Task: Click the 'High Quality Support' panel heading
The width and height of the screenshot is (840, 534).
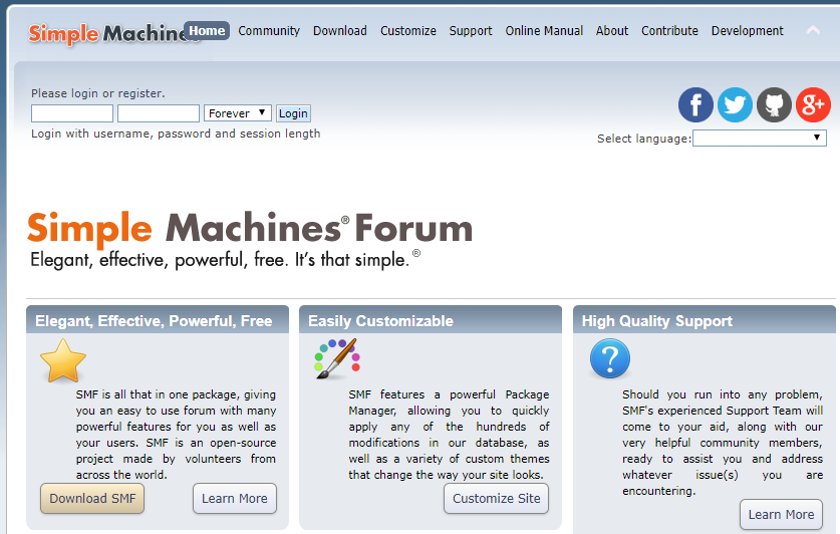Action: pos(657,321)
